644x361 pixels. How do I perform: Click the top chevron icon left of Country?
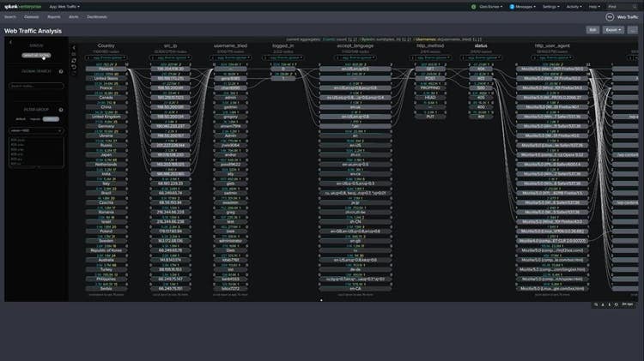coord(74,48)
